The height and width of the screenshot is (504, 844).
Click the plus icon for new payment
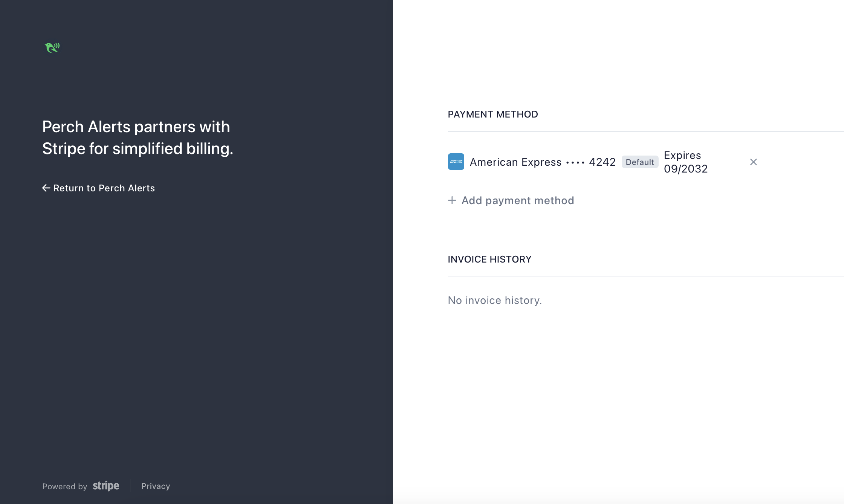[x=452, y=200]
